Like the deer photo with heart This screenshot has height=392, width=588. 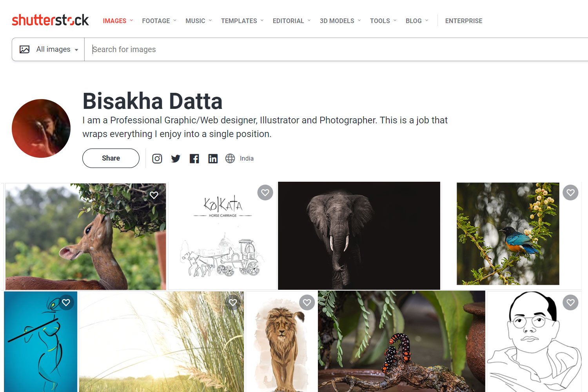click(154, 195)
